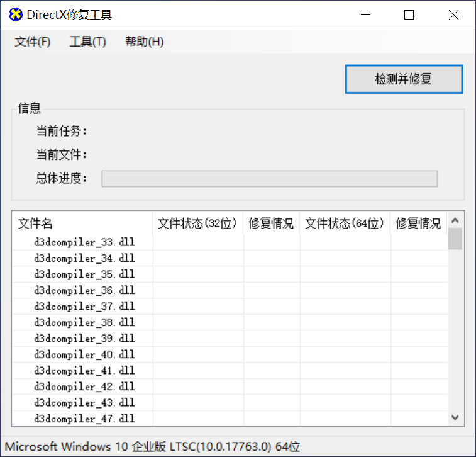The height and width of the screenshot is (457, 476).
Task: Open the 工具(T) menu
Action: [88, 42]
